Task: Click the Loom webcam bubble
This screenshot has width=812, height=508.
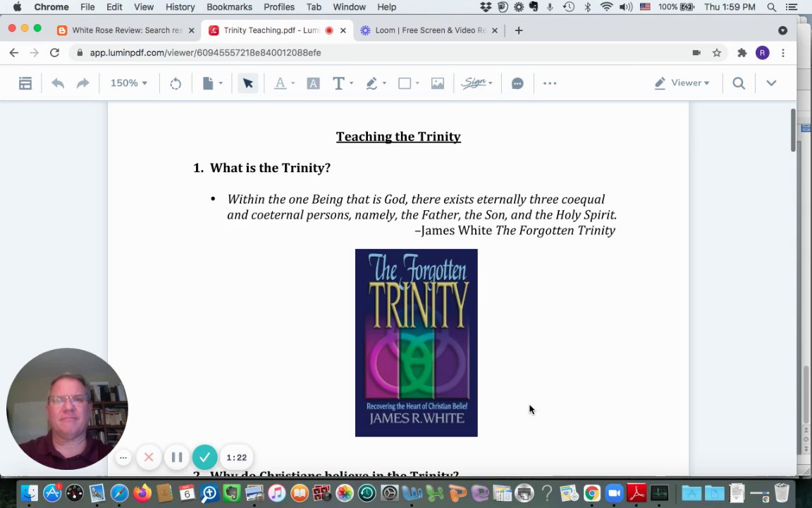Action: 67,409
